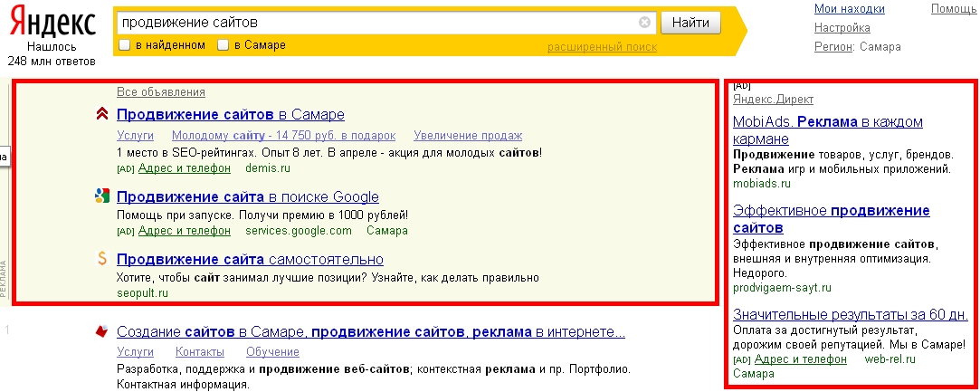Open ad 'Продвижение сайта самостоятельно'
Screen dimensions: 980x392
[x=250, y=259]
